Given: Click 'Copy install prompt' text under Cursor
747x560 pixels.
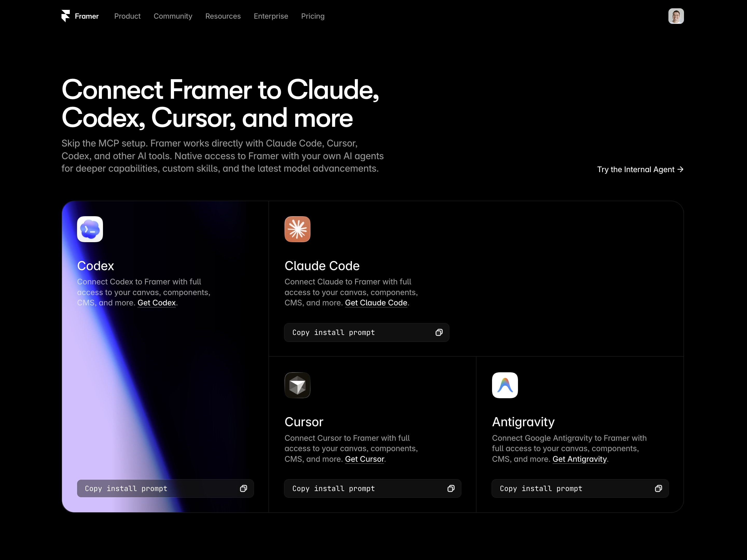Looking at the screenshot, I should [x=334, y=488].
